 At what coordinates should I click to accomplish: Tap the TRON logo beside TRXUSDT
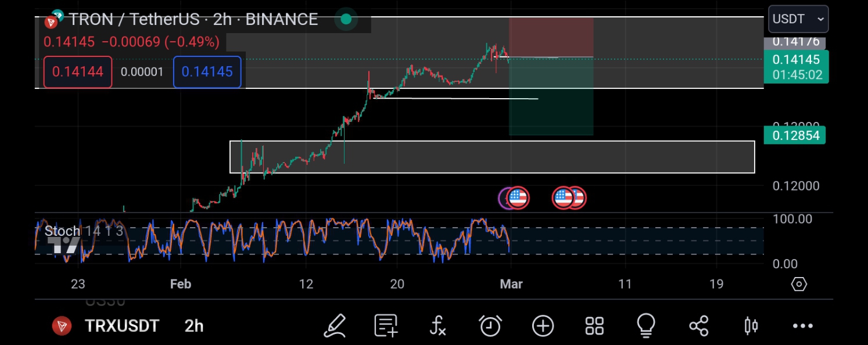62,326
